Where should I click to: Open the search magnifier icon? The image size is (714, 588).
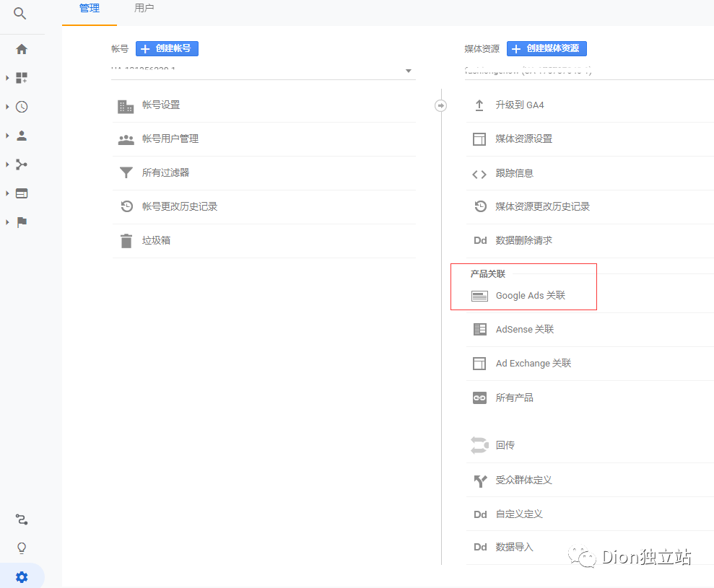(x=19, y=13)
